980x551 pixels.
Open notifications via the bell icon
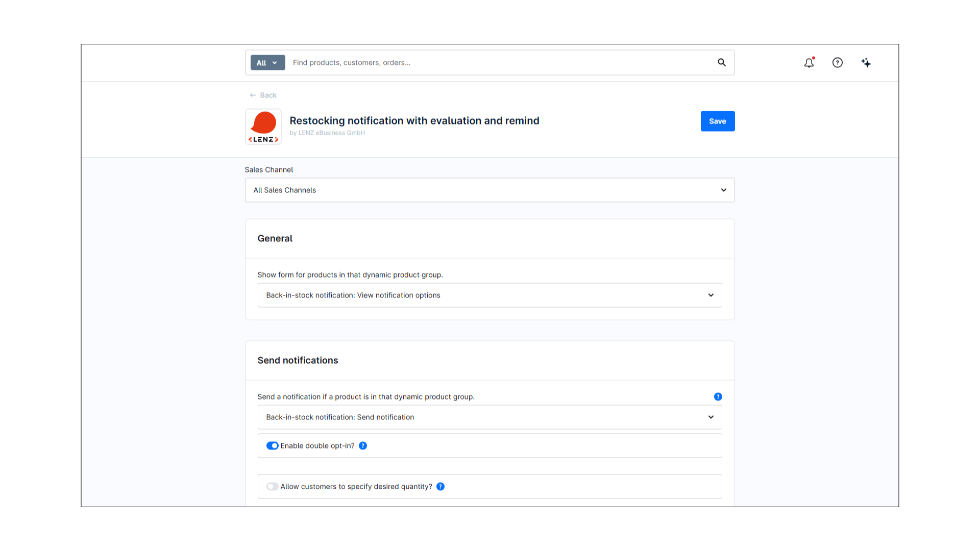coord(808,62)
